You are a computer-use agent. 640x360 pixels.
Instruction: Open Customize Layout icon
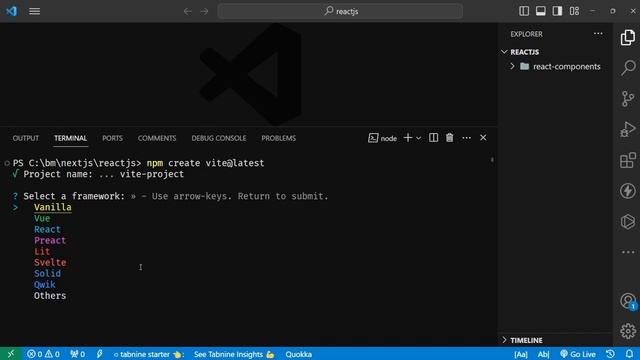574,11
